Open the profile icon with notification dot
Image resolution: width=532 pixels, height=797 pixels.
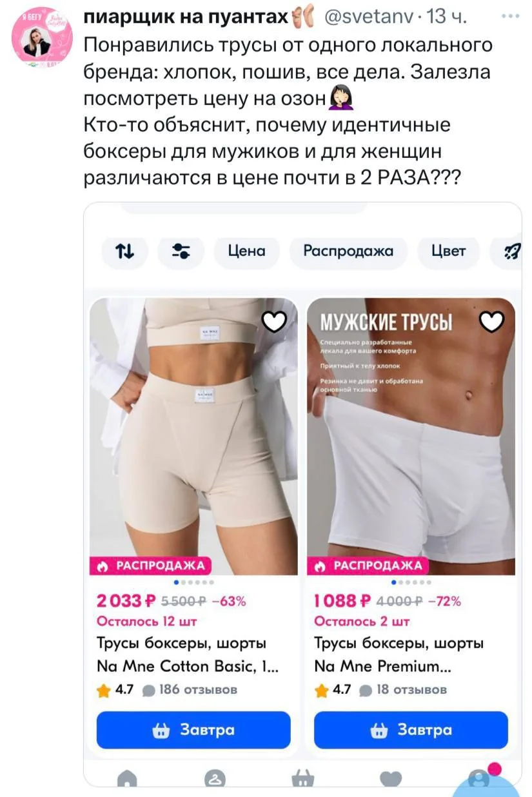[480, 779]
